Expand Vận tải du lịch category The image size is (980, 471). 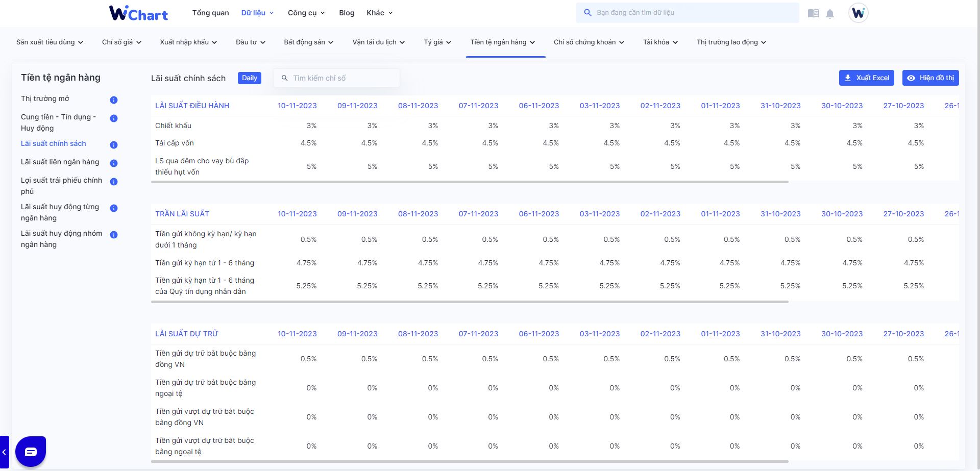379,42
